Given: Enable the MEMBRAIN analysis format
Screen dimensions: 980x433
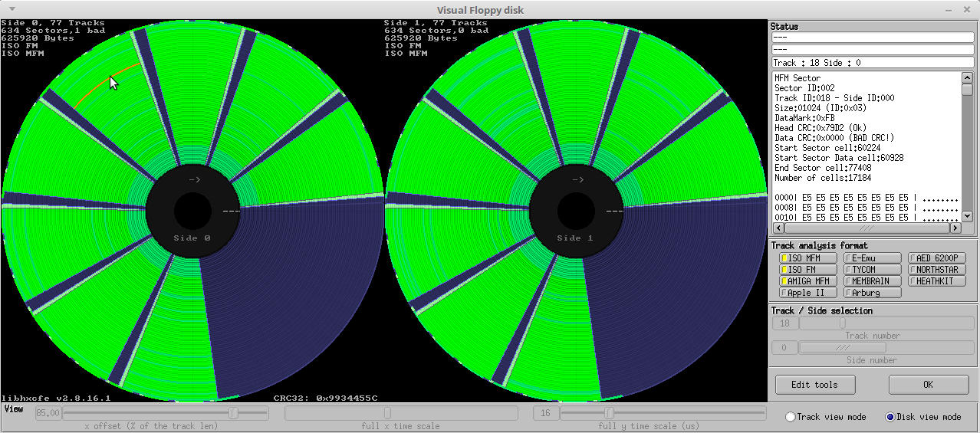Looking at the screenshot, I should pyautogui.click(x=873, y=281).
